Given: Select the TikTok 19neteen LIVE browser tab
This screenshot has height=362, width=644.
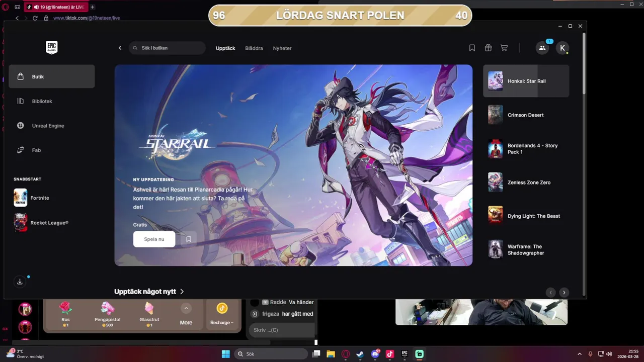Looking at the screenshot, I should tap(56, 7).
